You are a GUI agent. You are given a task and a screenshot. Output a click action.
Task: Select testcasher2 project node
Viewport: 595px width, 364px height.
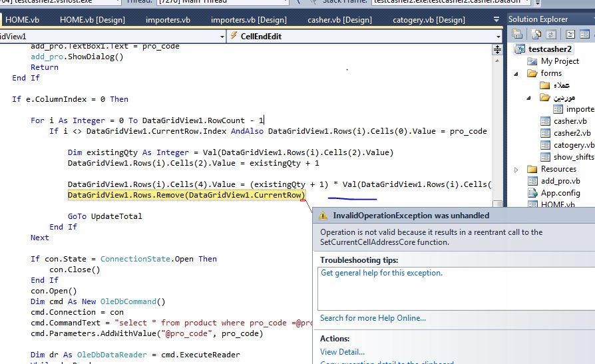(550, 49)
